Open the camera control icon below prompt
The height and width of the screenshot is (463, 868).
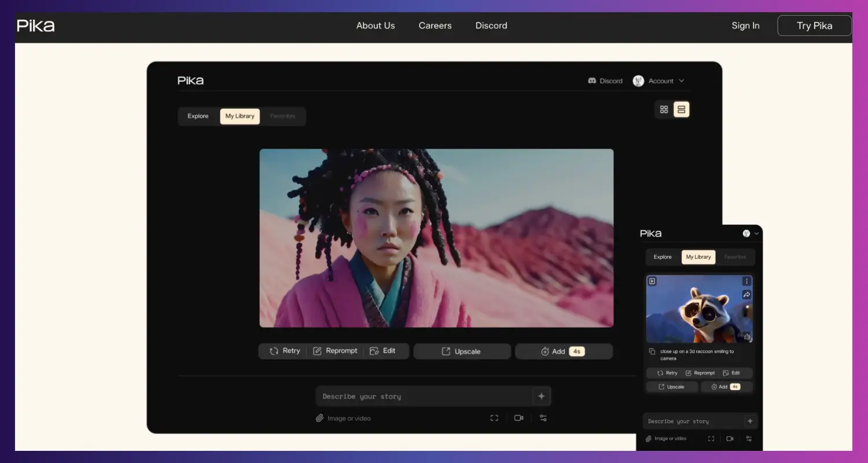[x=518, y=418]
